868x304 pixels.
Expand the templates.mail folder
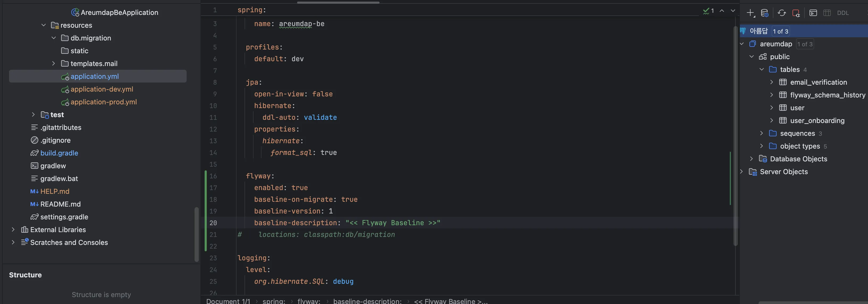tap(54, 63)
